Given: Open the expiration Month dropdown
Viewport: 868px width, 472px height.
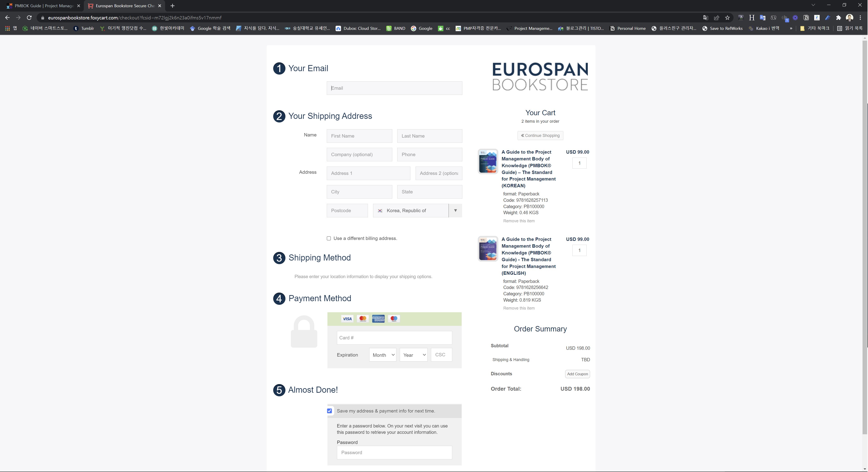Looking at the screenshot, I should (382, 355).
